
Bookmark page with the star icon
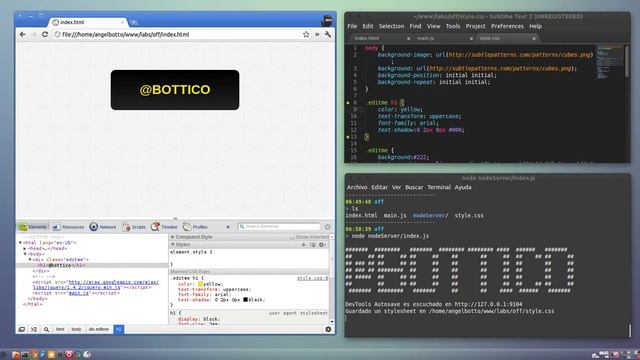(x=306, y=35)
